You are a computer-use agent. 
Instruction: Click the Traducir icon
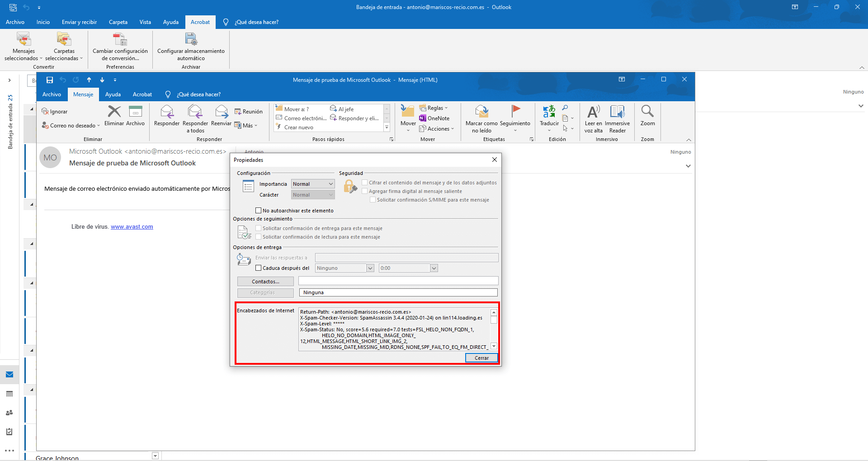[549, 111]
